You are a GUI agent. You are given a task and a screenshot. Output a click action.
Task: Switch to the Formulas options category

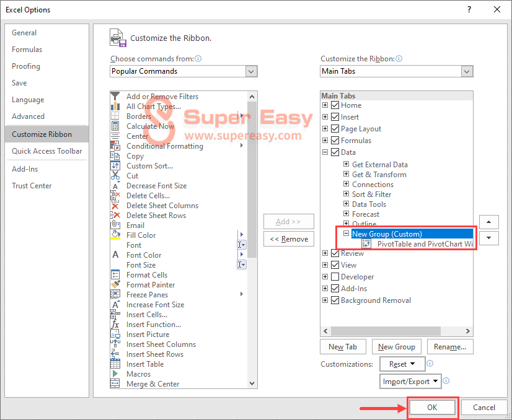click(46, 50)
